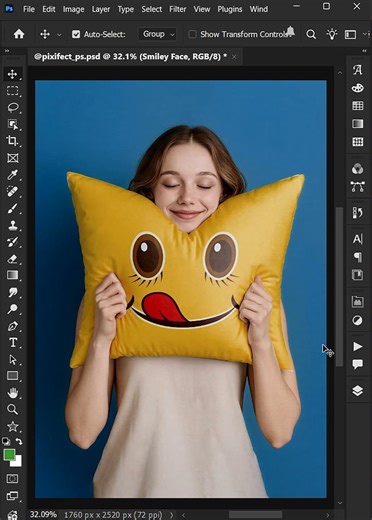Open the Image menu
The height and width of the screenshot is (520, 372).
pyautogui.click(x=73, y=9)
